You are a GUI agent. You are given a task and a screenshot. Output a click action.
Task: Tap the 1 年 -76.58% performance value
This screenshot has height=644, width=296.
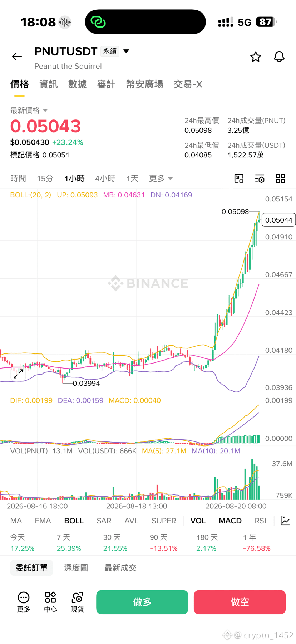pyautogui.click(x=257, y=543)
